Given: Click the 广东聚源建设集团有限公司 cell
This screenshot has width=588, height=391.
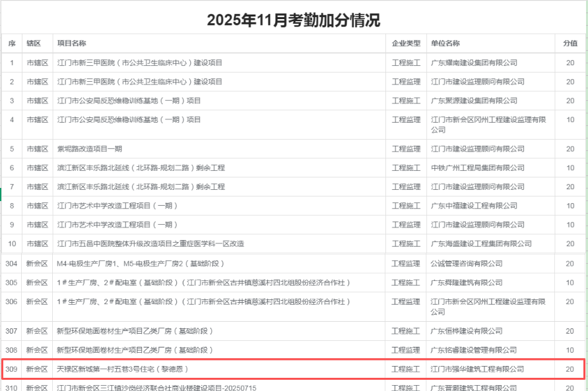Looking at the screenshot, I should (x=474, y=101).
